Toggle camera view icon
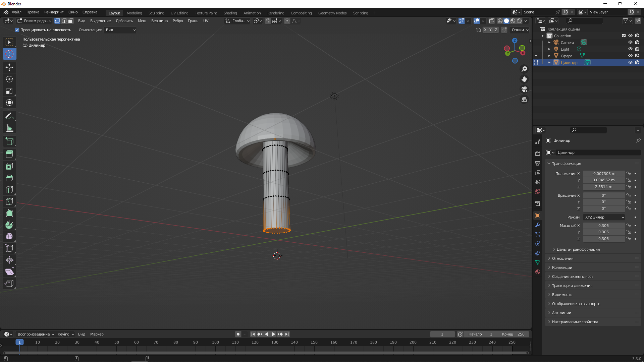Viewport: 644px width, 362px height. 524,89
